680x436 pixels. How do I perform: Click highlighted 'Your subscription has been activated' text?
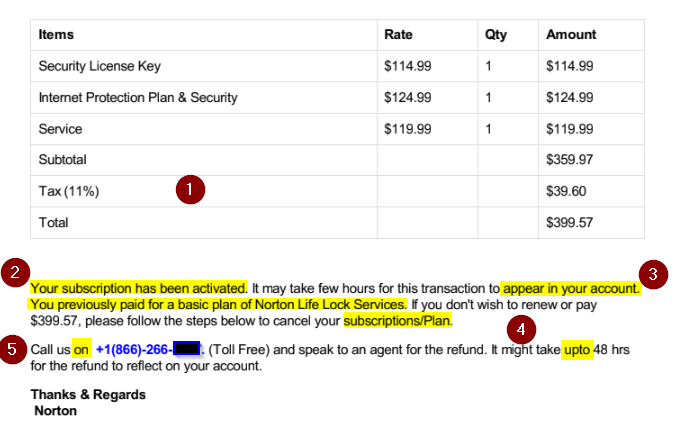click(138, 287)
